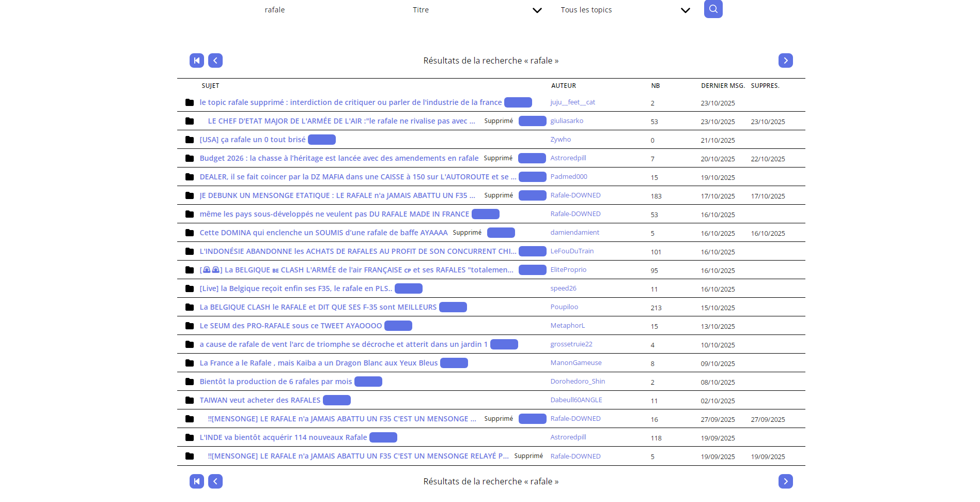Screen dimensions: 980x502
Task: Click folder icon beside TAIWAN RAFALES topic
Action: click(190, 400)
